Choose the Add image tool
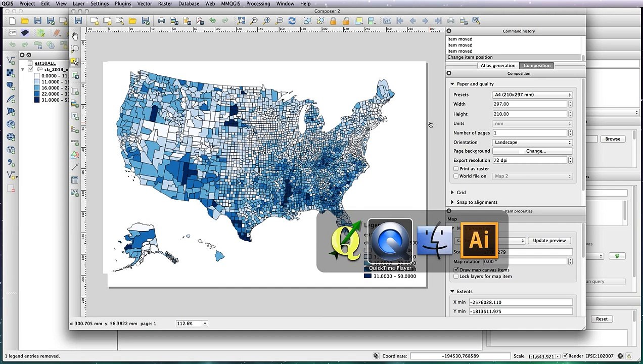This screenshot has height=364, width=643. [75, 104]
